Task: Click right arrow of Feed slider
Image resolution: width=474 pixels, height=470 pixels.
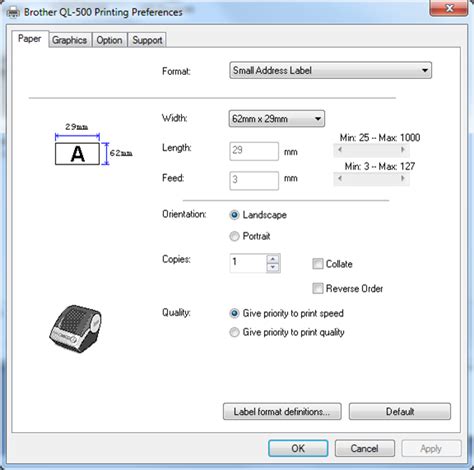Action: point(403,179)
